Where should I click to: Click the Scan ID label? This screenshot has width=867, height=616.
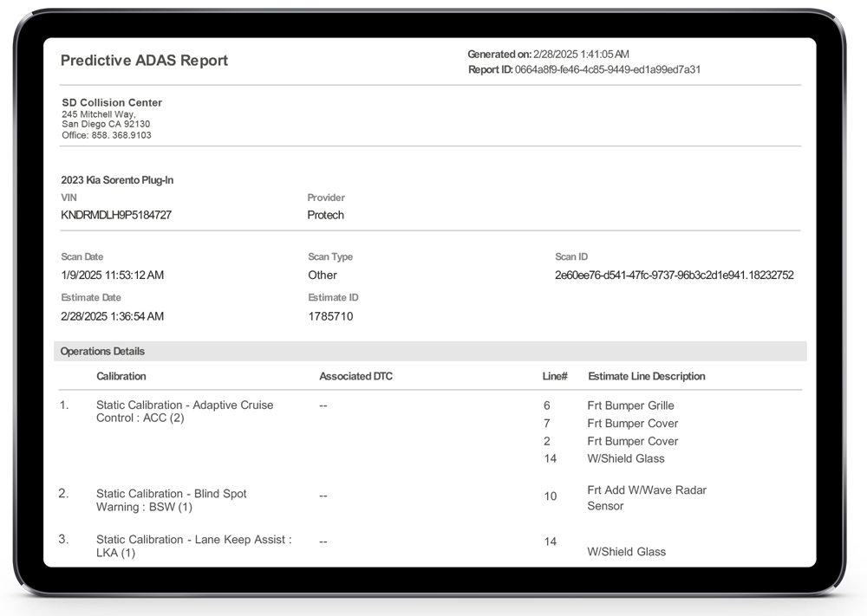point(571,256)
